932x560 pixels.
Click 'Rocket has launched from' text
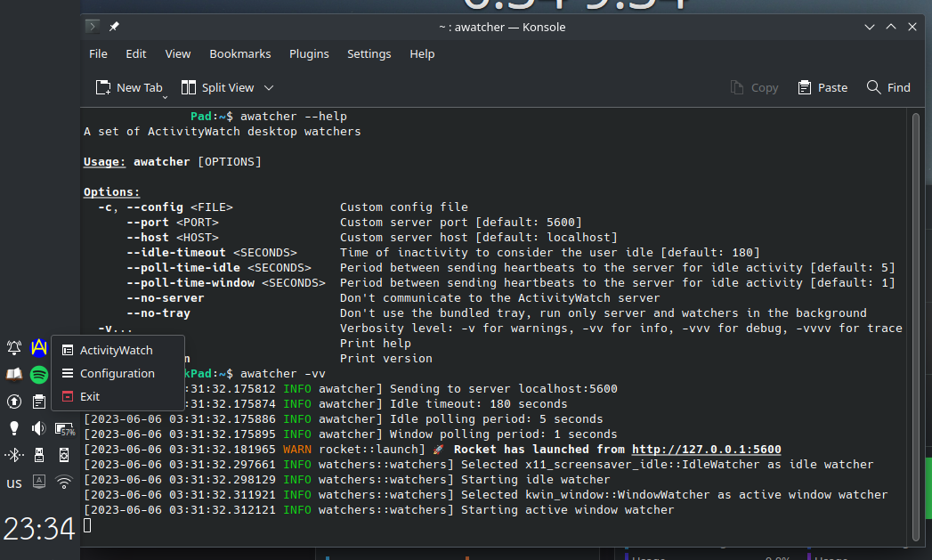(539, 450)
